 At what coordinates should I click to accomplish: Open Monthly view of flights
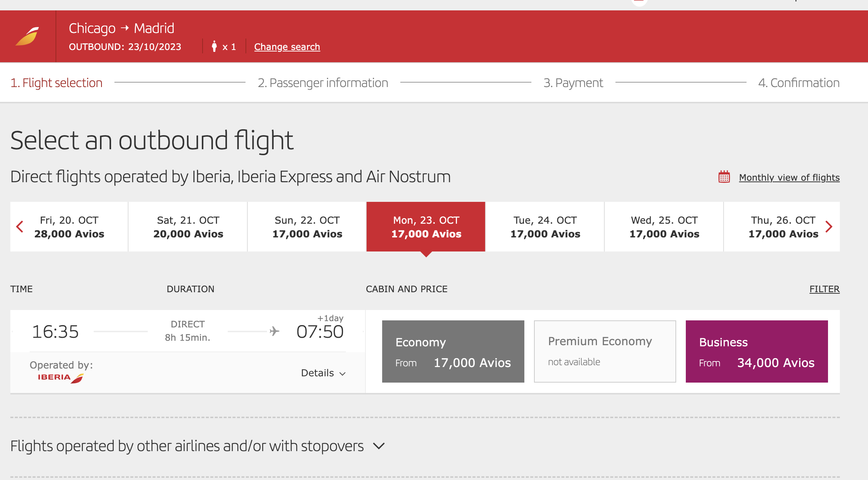789,178
